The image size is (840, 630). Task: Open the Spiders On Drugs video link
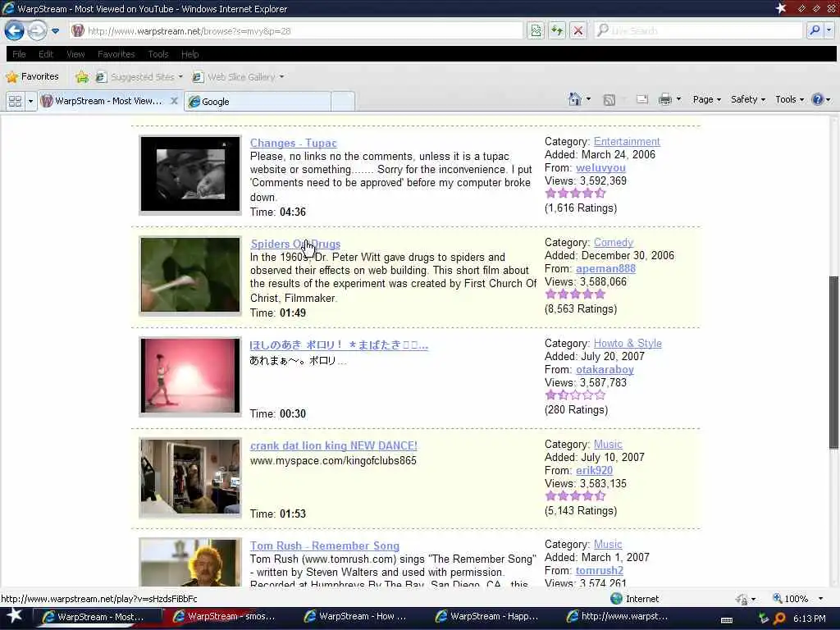point(295,244)
